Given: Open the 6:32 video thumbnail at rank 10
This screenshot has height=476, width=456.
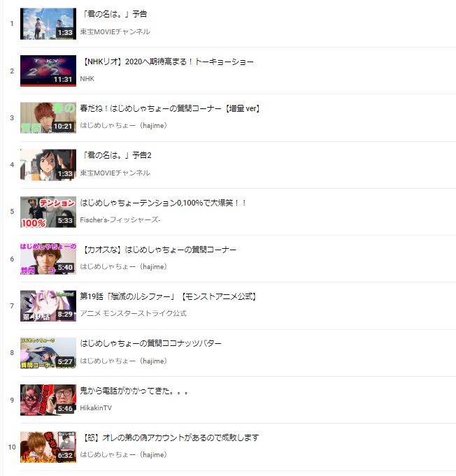Looking at the screenshot, I should click(48, 447).
